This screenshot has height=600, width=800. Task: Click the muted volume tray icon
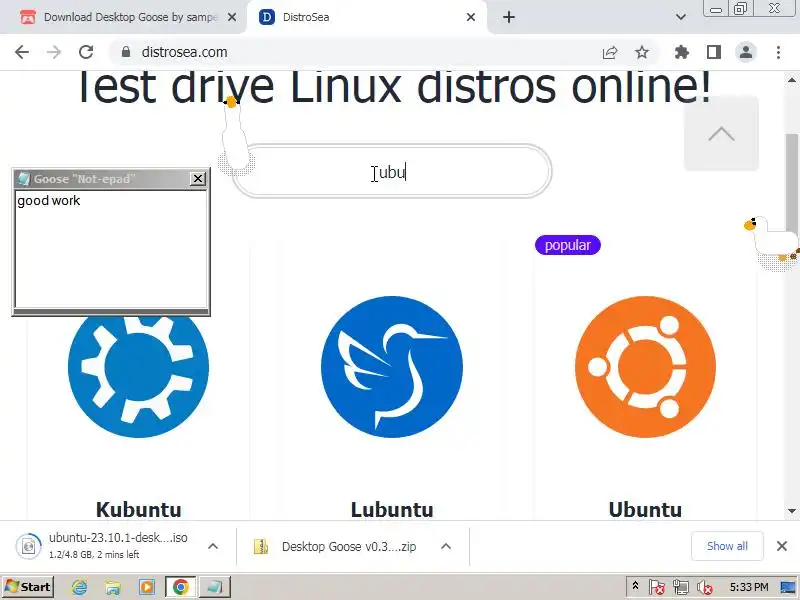point(705,587)
